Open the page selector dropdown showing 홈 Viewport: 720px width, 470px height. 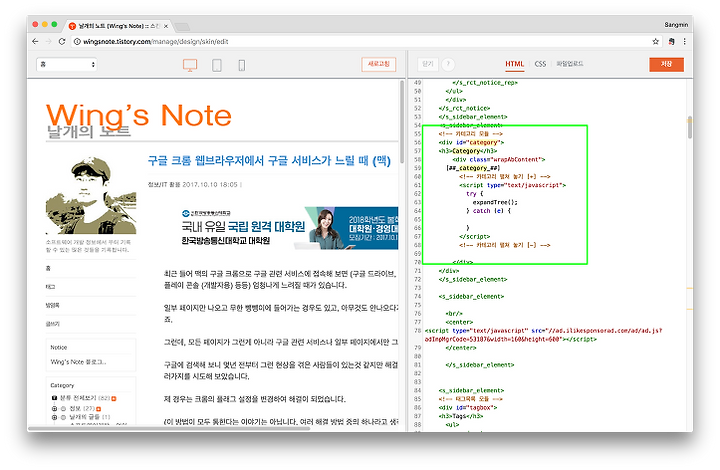67,64
